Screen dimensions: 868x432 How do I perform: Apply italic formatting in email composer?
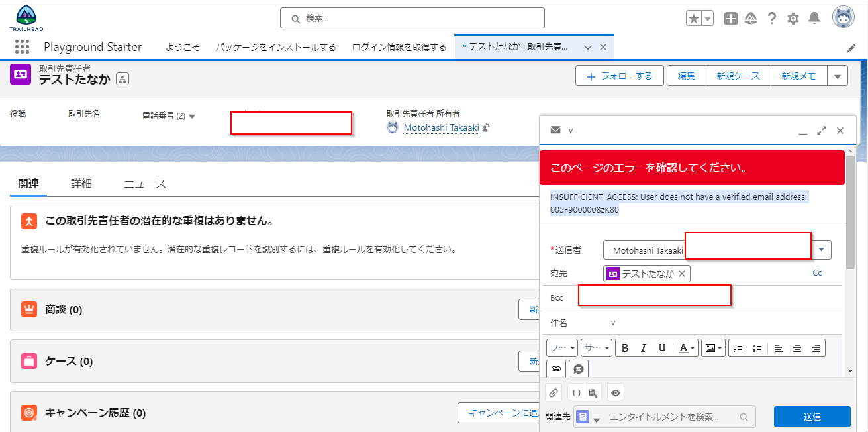(643, 347)
